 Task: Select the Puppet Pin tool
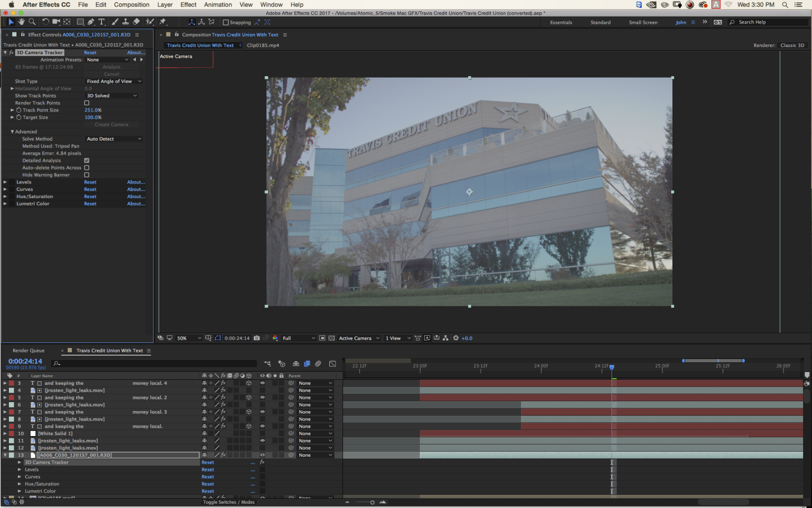click(163, 22)
